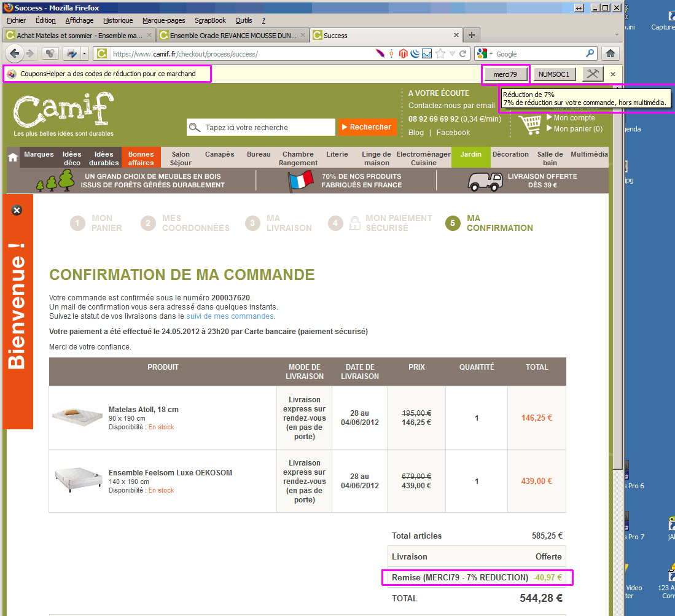Open the Blog link
Screen dimensions: 675x616
click(x=416, y=133)
